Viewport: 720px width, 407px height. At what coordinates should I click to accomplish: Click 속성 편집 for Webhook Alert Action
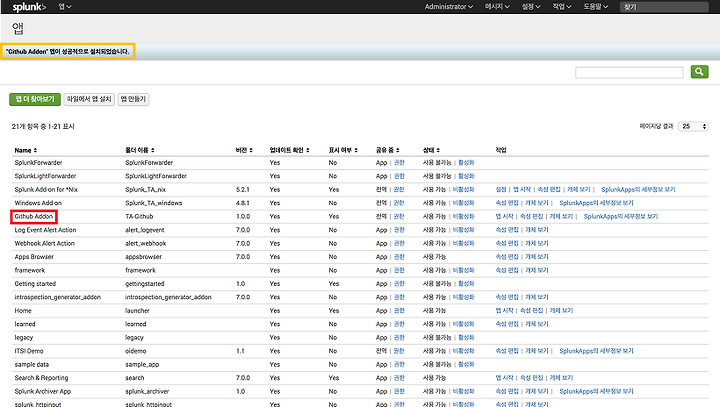507,243
